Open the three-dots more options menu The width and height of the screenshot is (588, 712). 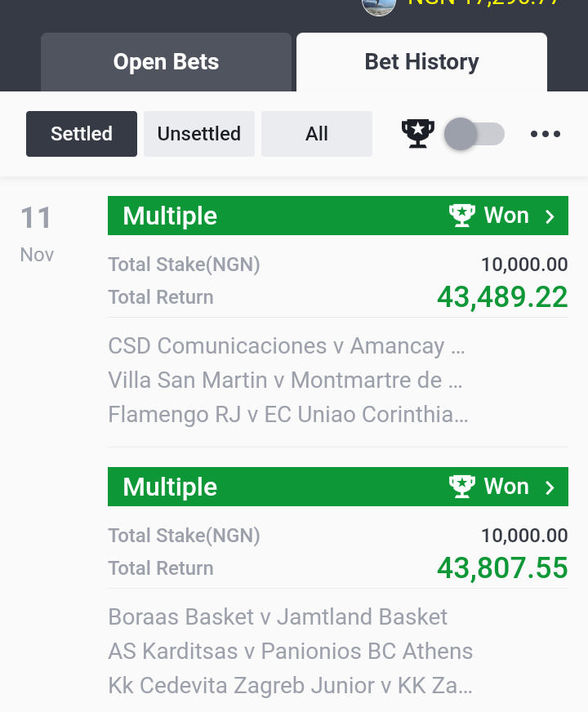pyautogui.click(x=546, y=134)
